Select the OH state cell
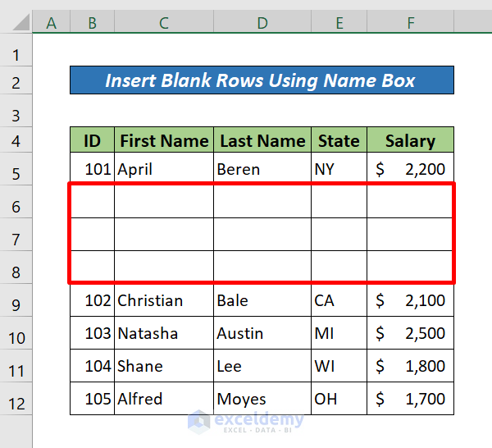This screenshot has width=492, height=448. tap(339, 399)
